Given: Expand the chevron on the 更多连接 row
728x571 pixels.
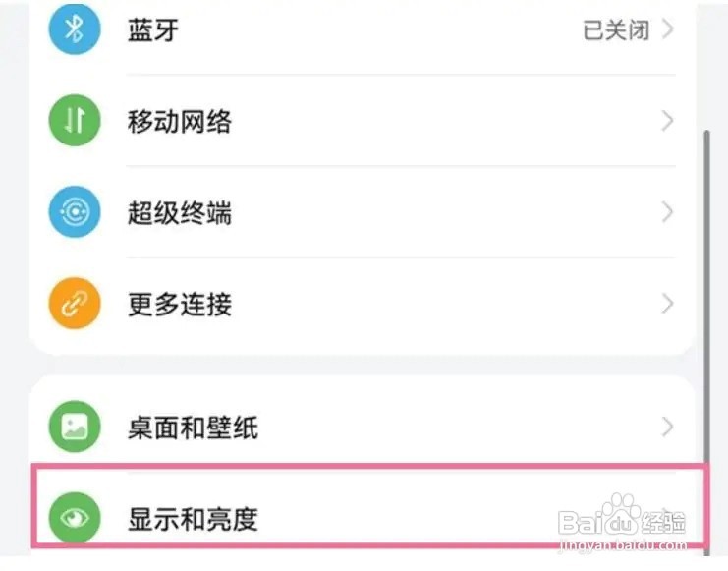Looking at the screenshot, I should pyautogui.click(x=668, y=304).
